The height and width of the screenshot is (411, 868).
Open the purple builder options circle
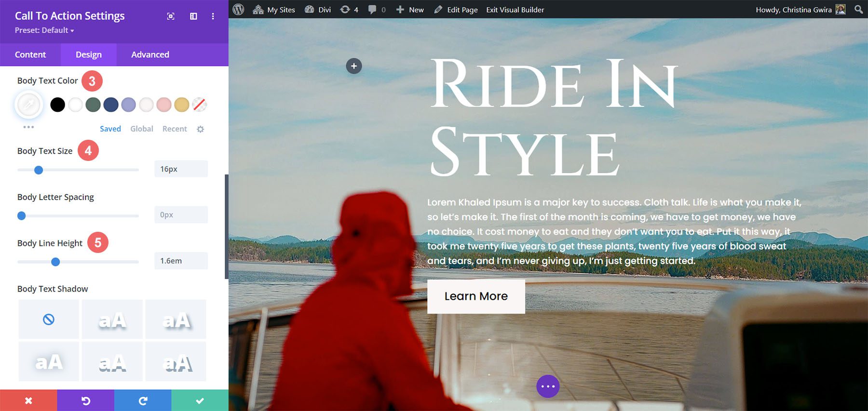pos(548,386)
